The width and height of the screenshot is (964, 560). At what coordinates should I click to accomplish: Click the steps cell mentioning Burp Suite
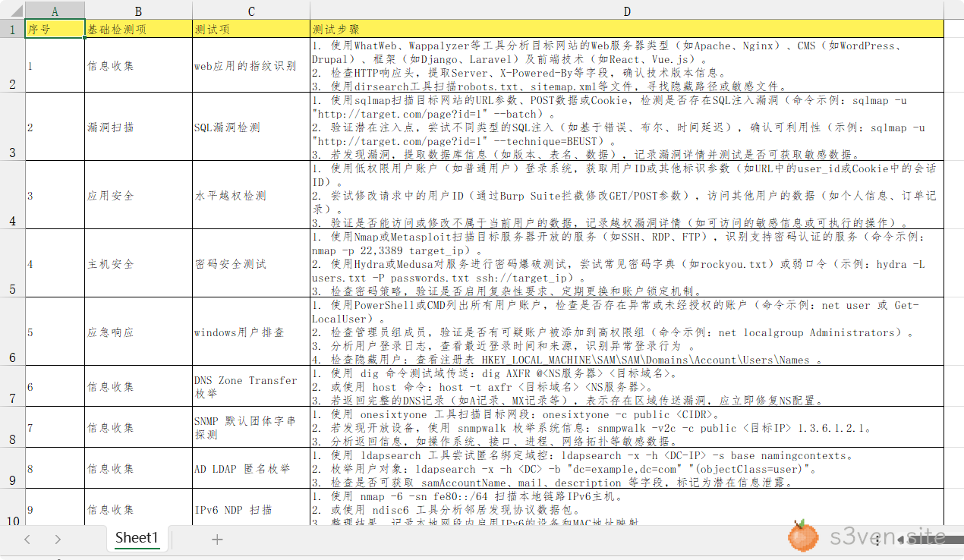point(627,195)
